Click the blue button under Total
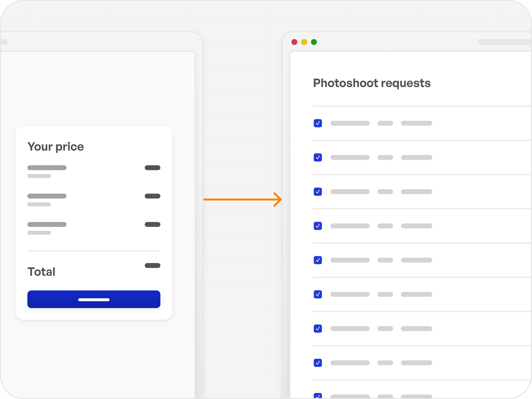Viewport: 532px width, 399px height. coord(94,299)
